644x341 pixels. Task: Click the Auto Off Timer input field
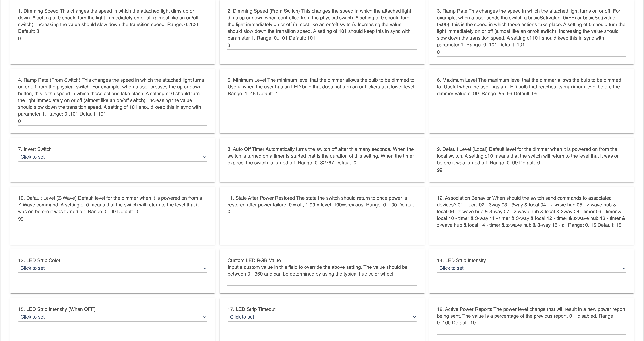tap(322, 170)
